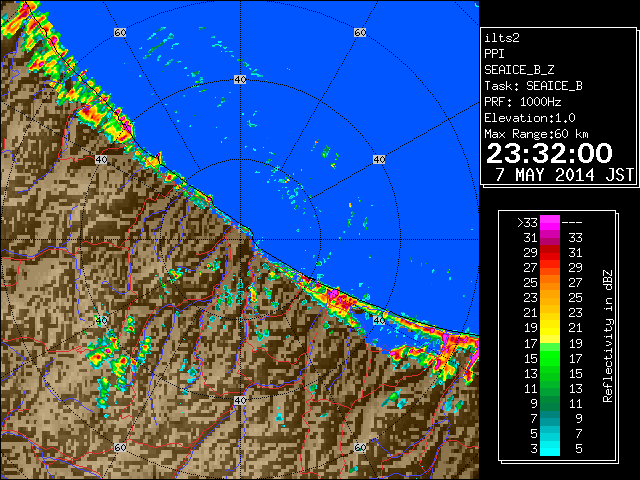This screenshot has height=480, width=640.
Task: Click the 'PRF: 1000Hz' text
Action: 523,102
